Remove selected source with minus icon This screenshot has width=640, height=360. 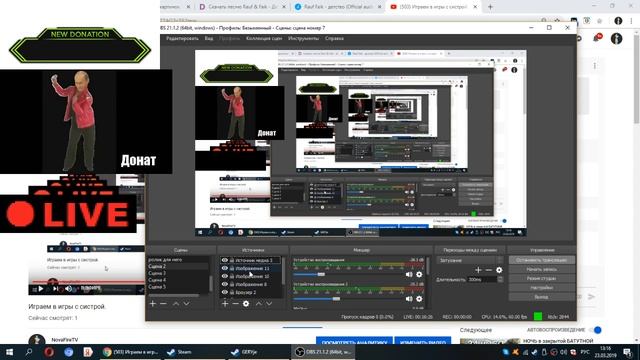coord(236,304)
